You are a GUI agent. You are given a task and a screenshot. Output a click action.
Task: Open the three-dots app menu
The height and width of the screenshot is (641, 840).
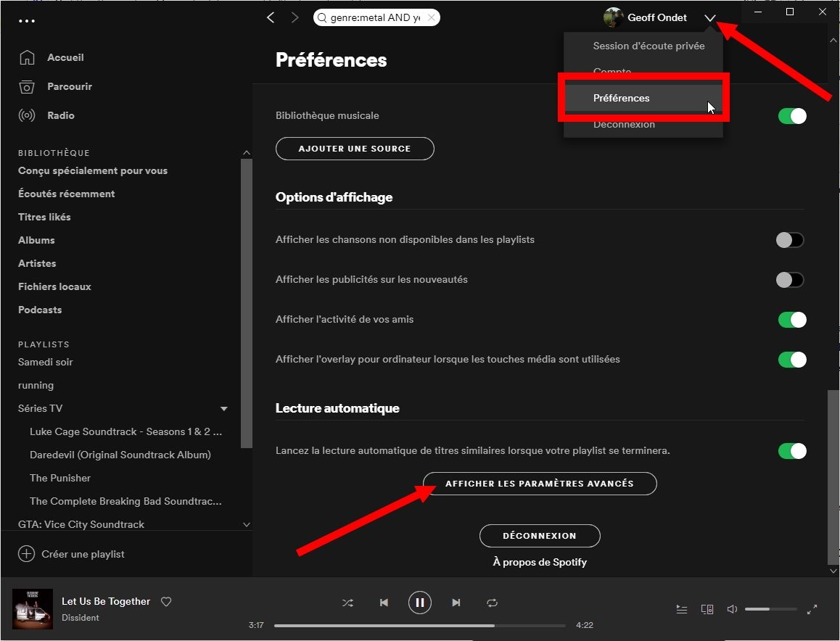[26, 21]
